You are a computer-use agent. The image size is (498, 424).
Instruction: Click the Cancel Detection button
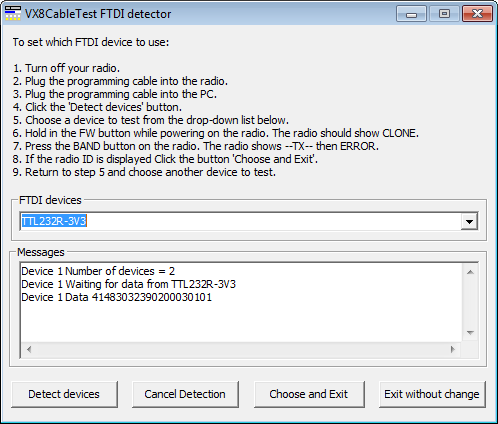click(x=185, y=394)
